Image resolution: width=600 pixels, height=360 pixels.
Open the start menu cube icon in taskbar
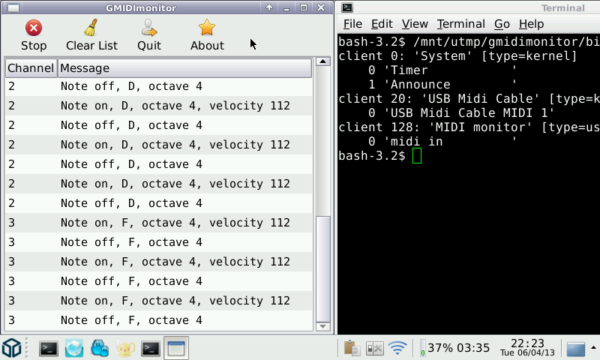coord(12,348)
